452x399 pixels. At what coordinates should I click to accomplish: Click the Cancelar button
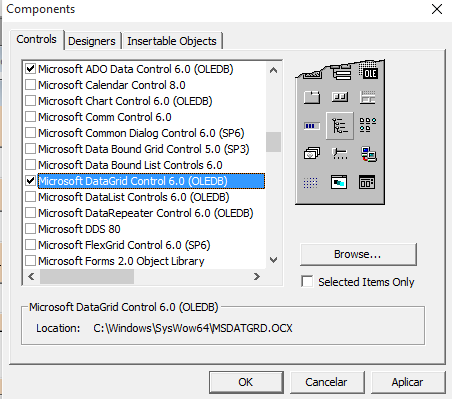pyautogui.click(x=327, y=382)
